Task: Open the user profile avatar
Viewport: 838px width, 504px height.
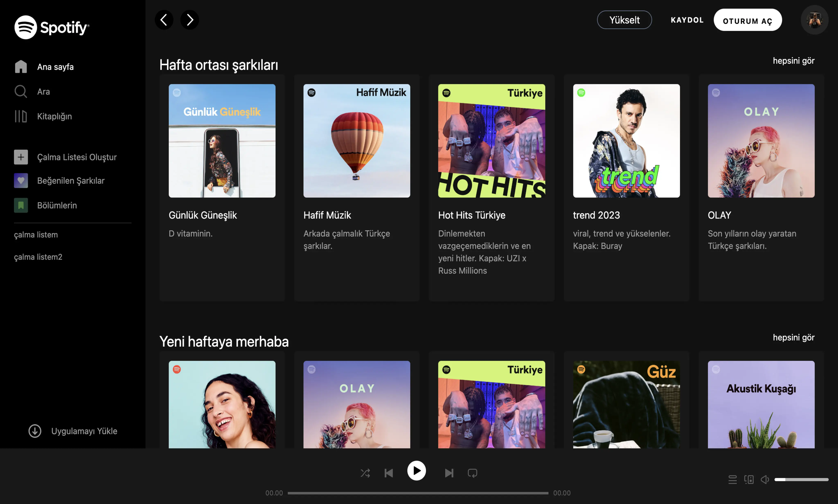Action: pos(814,20)
